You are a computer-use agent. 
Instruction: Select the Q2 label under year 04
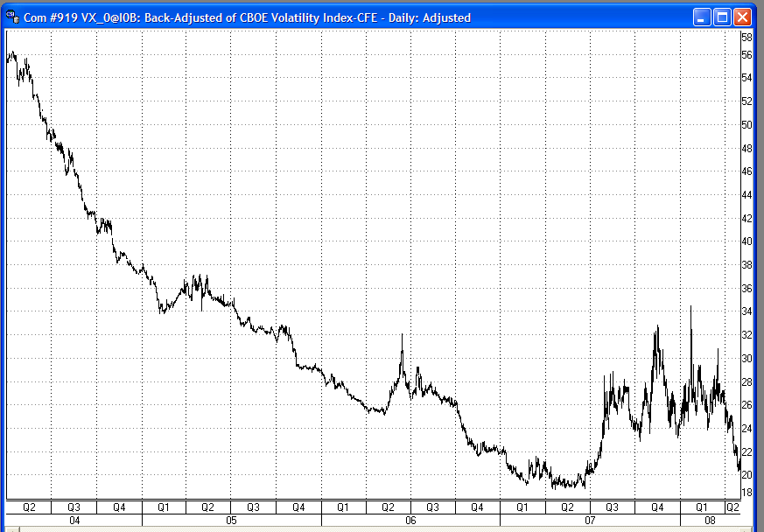(28, 507)
